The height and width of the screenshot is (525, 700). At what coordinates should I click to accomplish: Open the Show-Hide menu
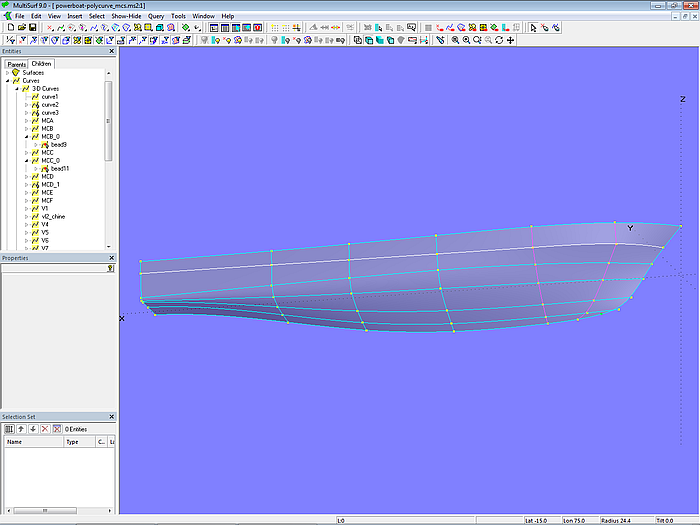coord(126,17)
